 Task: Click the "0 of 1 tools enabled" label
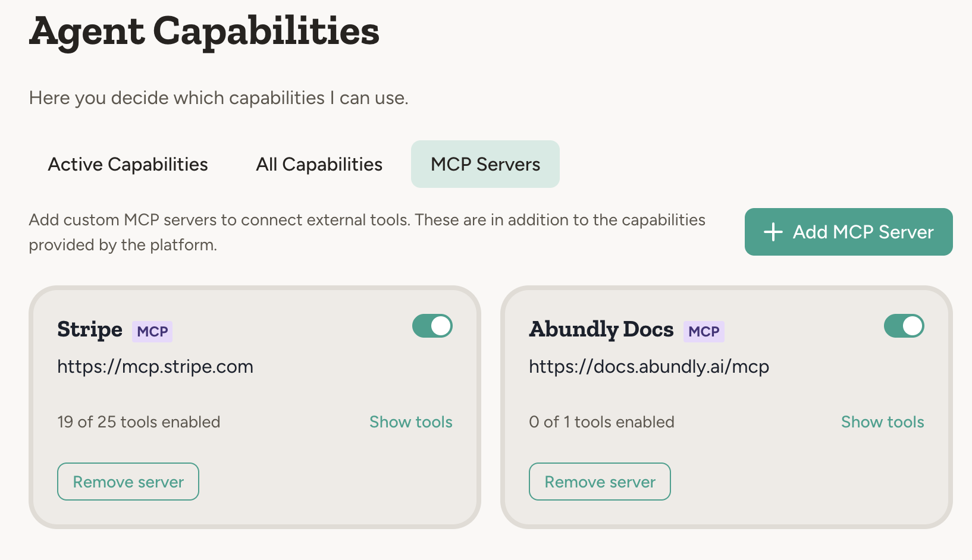601,422
